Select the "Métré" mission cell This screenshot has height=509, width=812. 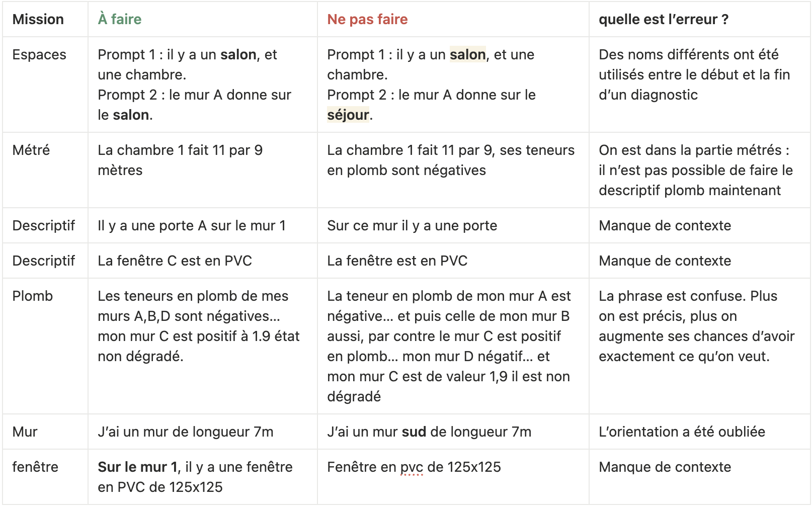point(31,150)
